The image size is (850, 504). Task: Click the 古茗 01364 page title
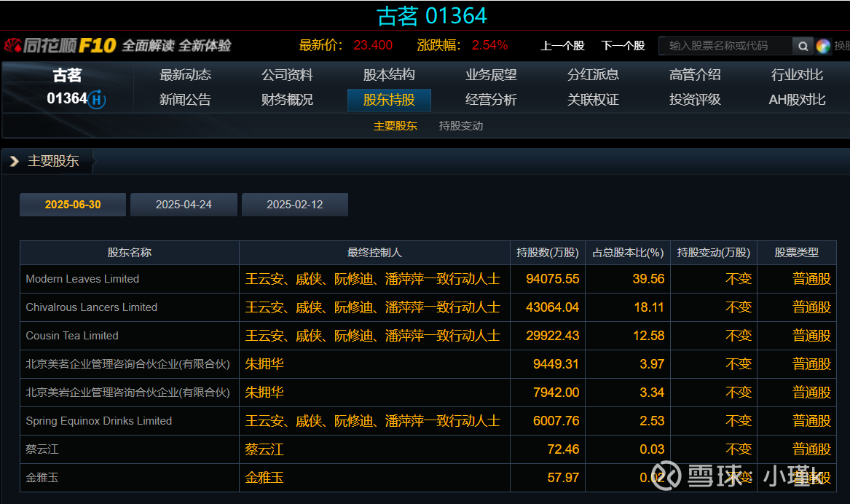(432, 16)
